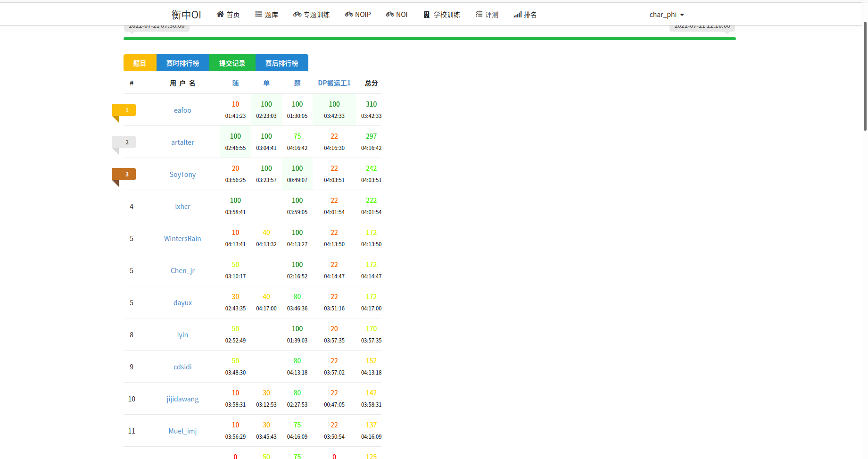Click the list icon beside 题库

click(x=258, y=14)
